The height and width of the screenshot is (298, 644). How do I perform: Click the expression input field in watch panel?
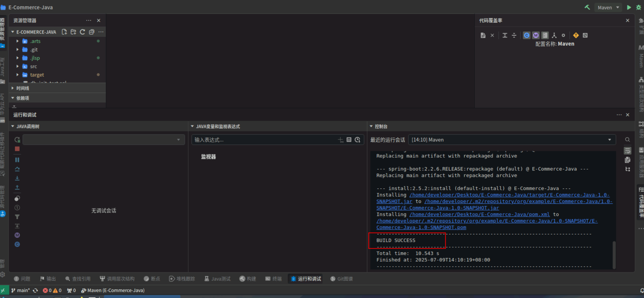264,140
